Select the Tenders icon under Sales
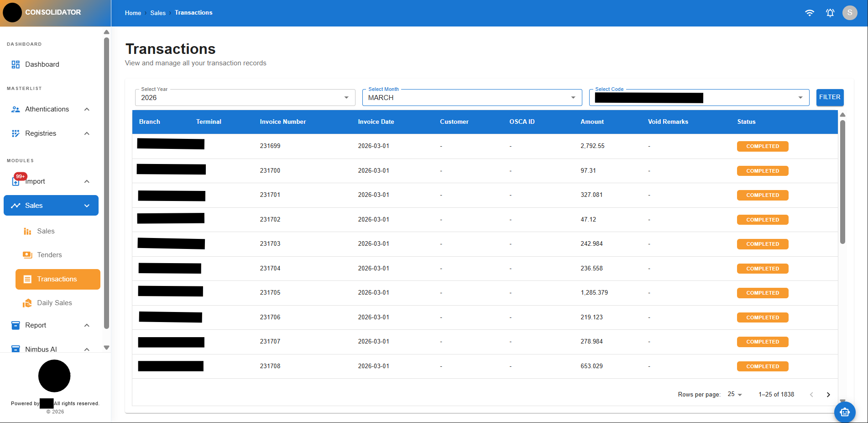This screenshot has height=423, width=868. point(27,255)
